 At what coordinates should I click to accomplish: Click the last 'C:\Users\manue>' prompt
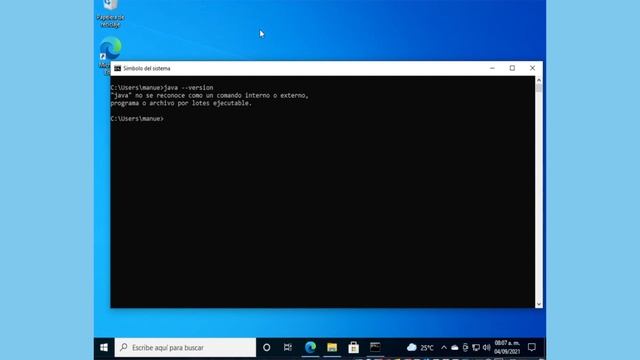pos(137,119)
